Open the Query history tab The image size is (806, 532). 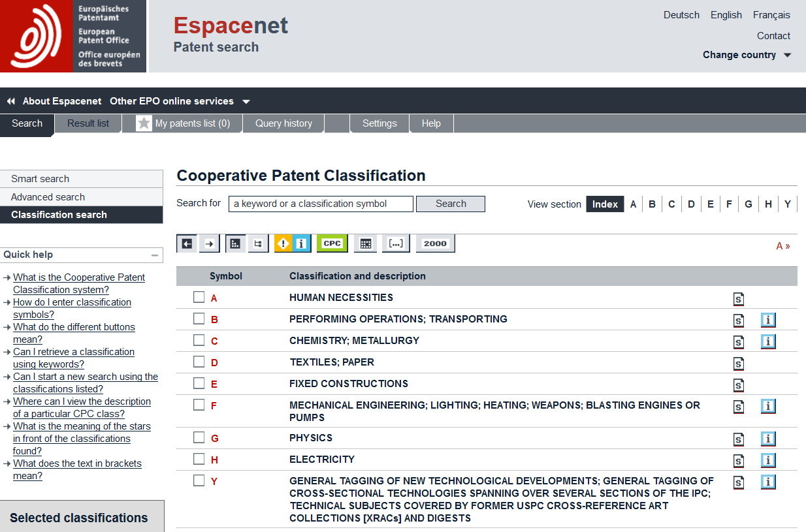coord(283,123)
